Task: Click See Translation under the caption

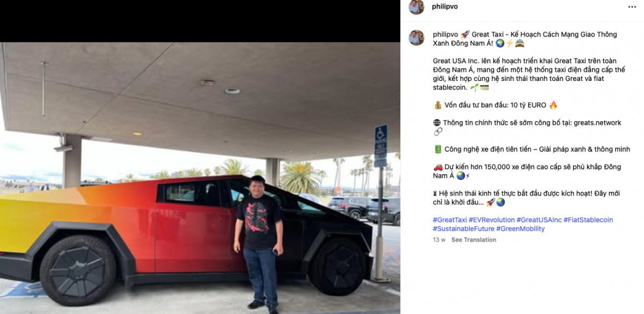Action: coord(474,240)
